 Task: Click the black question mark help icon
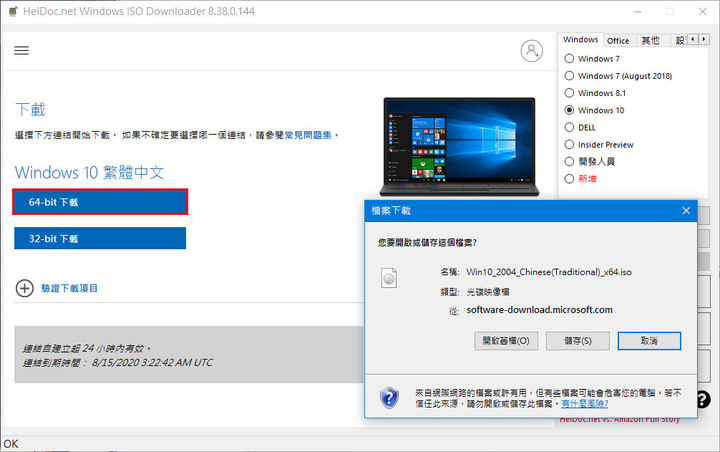pos(703,399)
